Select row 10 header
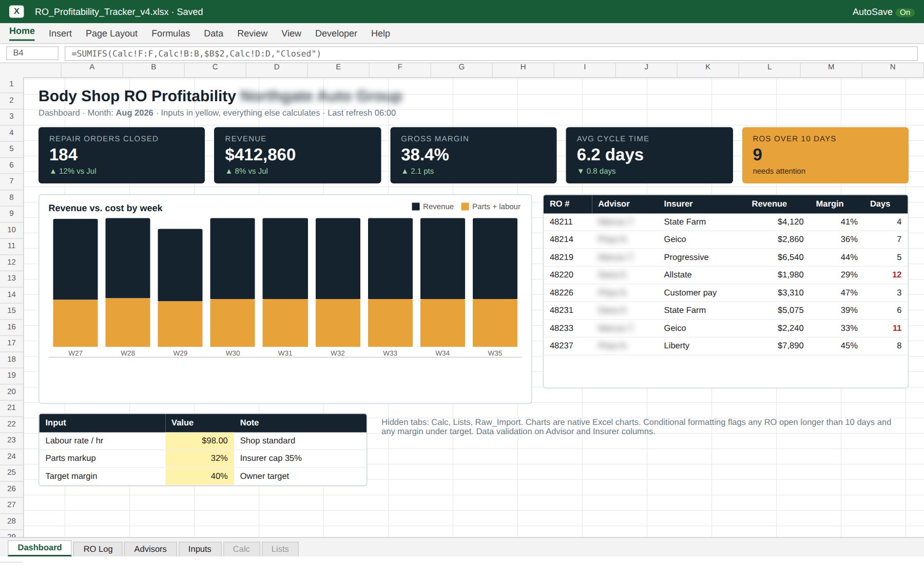 click(x=11, y=230)
